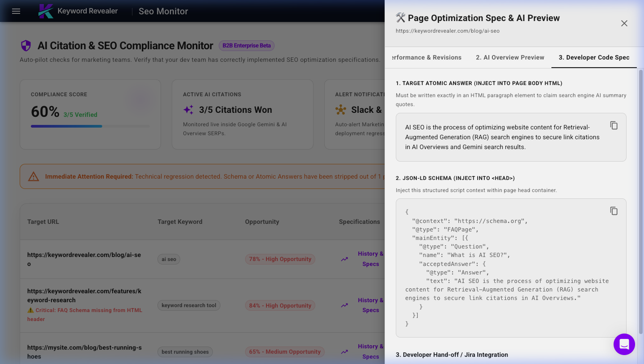Click inside the JSON-LD code block
This screenshot has height=364, width=644.
tap(511, 268)
